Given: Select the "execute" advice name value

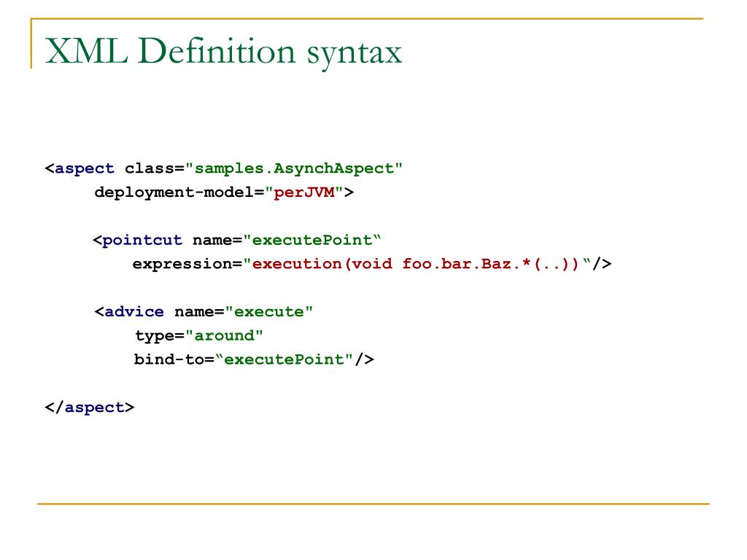Looking at the screenshot, I should pos(268,311).
